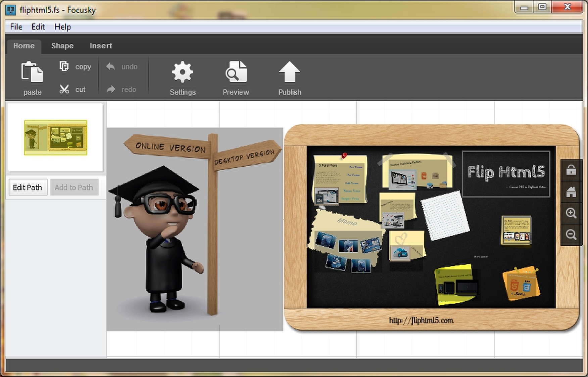Screen dimensions: 588x377
Task: Click the Add to Path button
Action: coord(74,187)
